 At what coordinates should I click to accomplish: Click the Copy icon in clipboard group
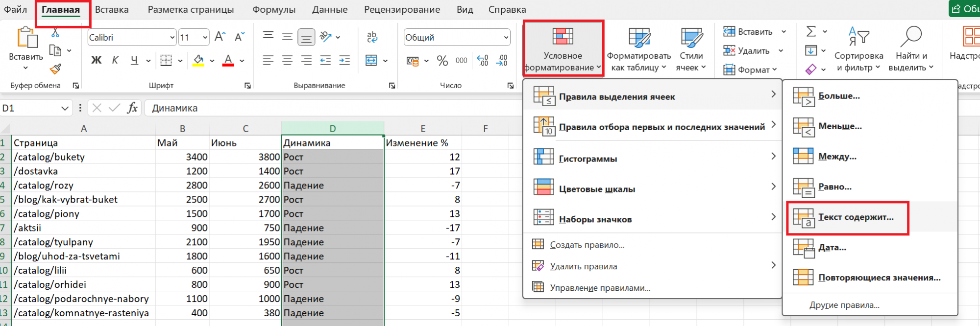(55, 50)
